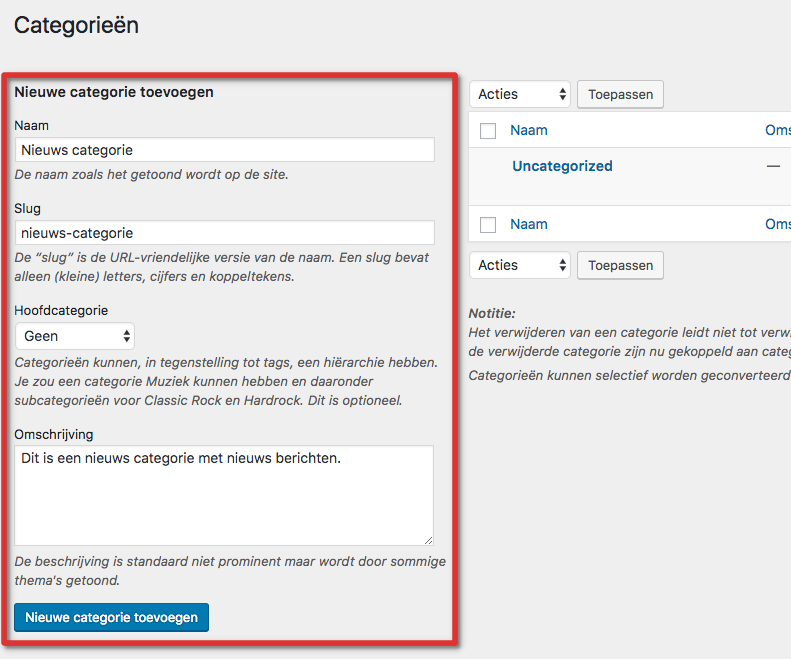This screenshot has height=659, width=791.
Task: Open the Acties dropdown above the table
Action: (520, 95)
